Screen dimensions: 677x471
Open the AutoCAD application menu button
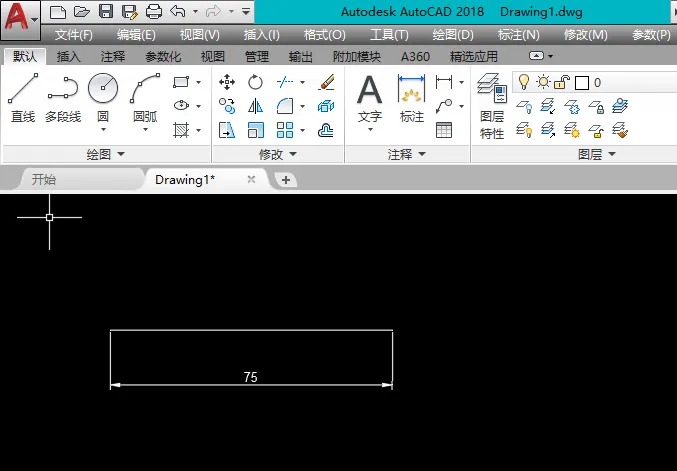point(20,19)
